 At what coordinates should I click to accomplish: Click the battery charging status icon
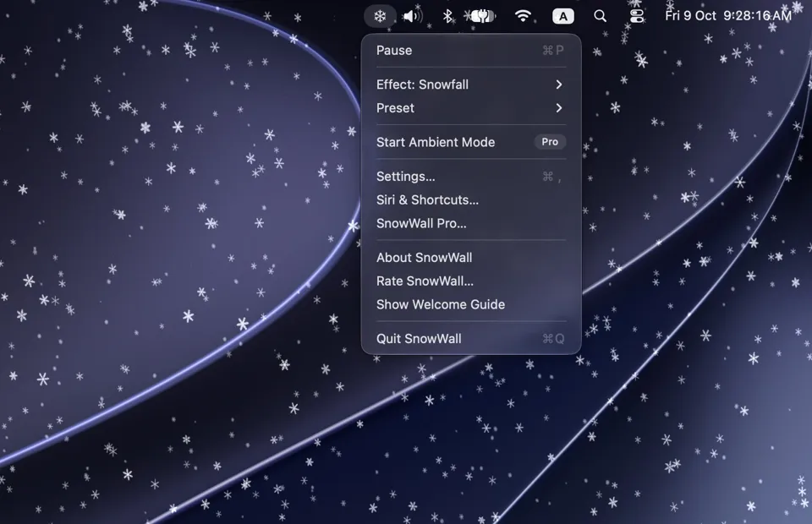tap(483, 16)
